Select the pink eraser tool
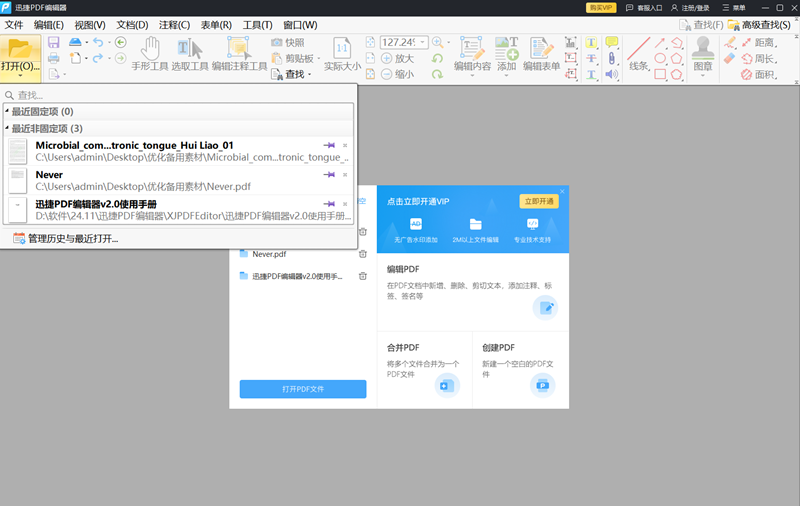The width and height of the screenshot is (800, 506). (729, 58)
